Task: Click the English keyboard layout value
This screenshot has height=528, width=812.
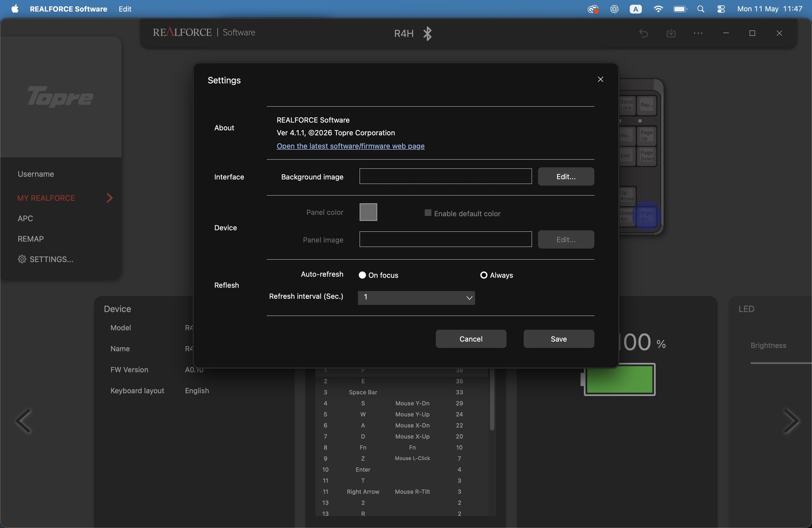Action: click(x=197, y=391)
